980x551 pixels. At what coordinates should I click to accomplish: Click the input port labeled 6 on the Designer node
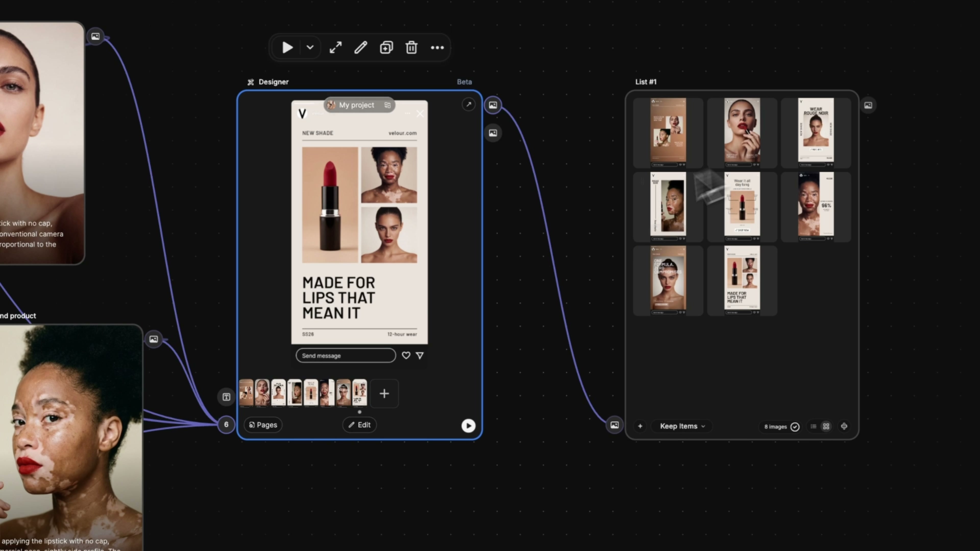226,424
